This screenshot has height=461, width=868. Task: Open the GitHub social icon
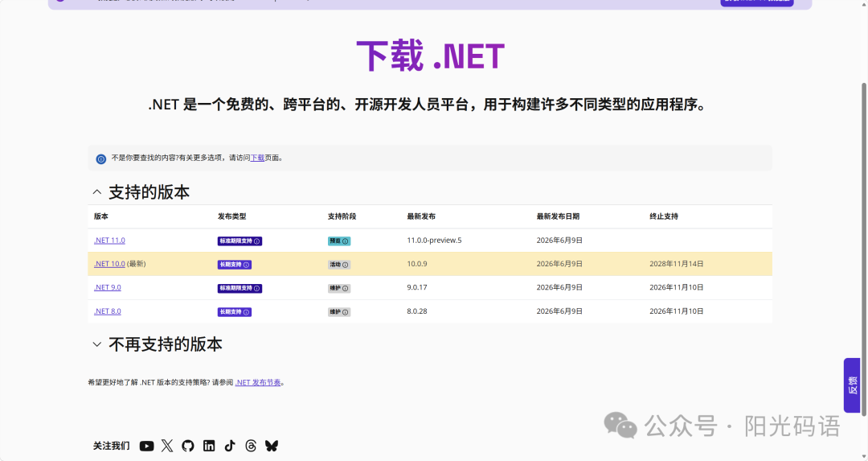click(x=188, y=446)
